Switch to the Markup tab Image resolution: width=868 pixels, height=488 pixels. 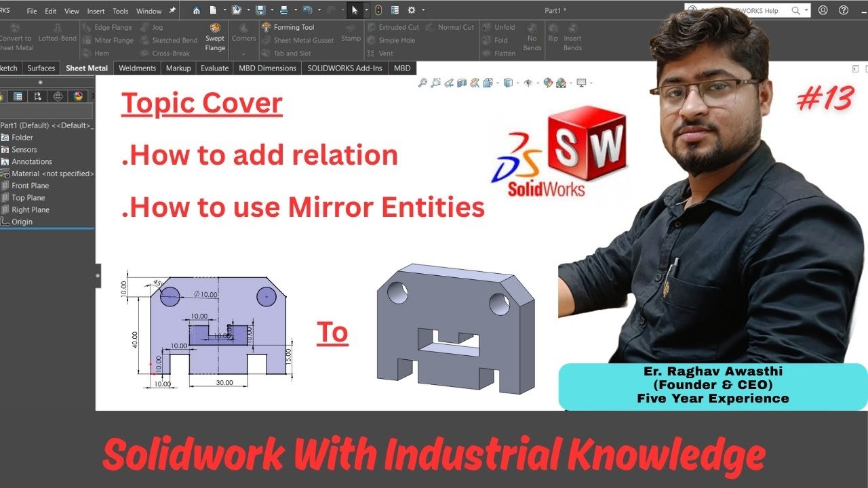coord(178,68)
